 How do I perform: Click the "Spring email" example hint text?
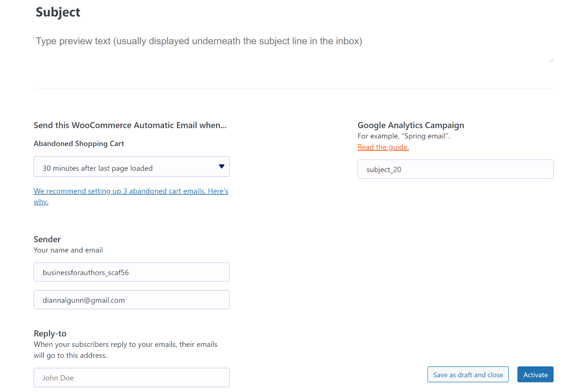coord(403,136)
